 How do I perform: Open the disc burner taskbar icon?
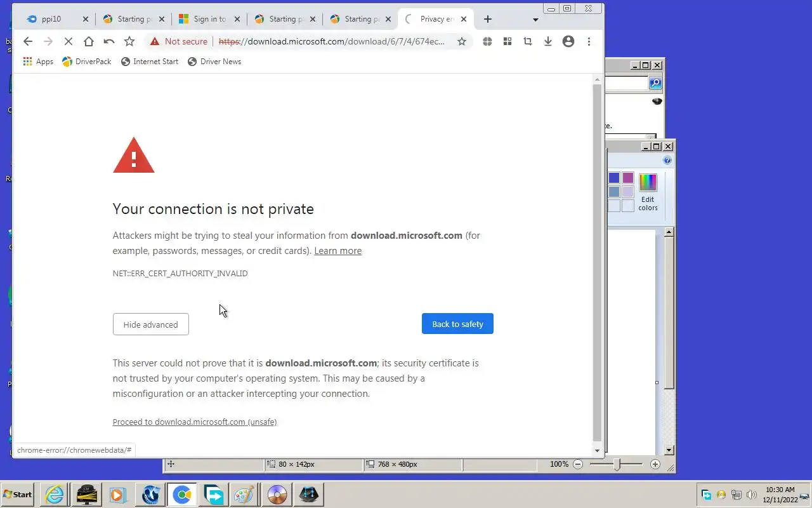(277, 494)
